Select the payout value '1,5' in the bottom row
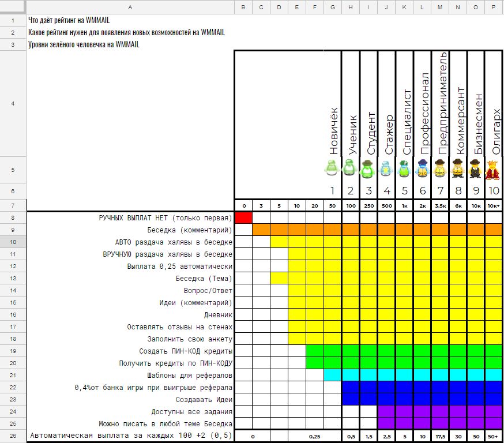Image resolution: width=504 pixels, height=443 pixels. click(x=368, y=436)
